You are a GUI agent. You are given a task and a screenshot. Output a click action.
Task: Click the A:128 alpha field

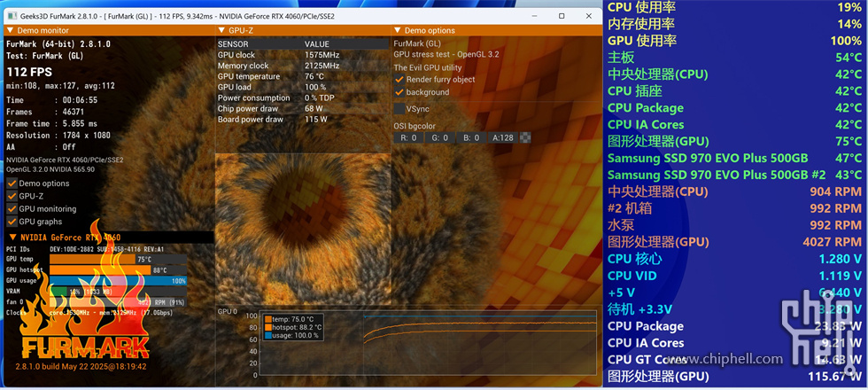click(503, 137)
